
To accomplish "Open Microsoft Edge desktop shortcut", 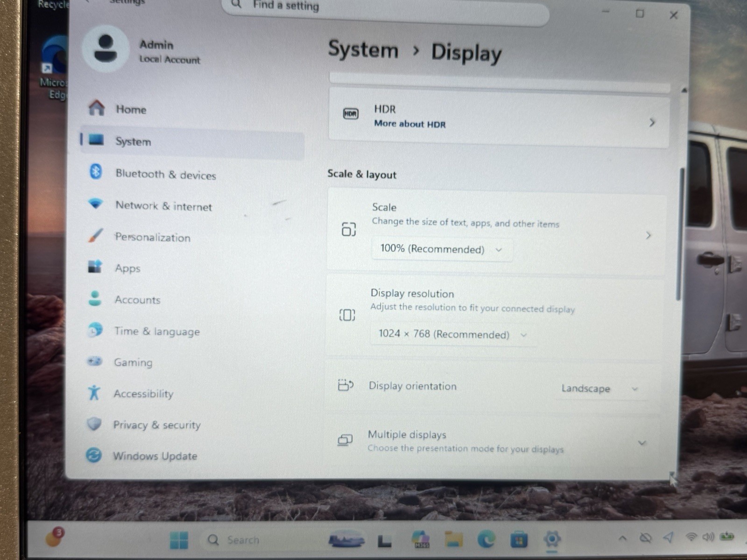I will pyautogui.click(x=55, y=68).
